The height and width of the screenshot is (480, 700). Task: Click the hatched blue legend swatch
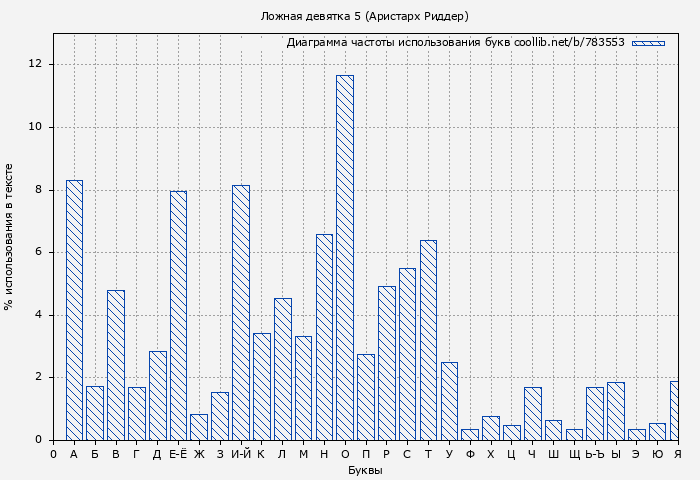point(648,43)
